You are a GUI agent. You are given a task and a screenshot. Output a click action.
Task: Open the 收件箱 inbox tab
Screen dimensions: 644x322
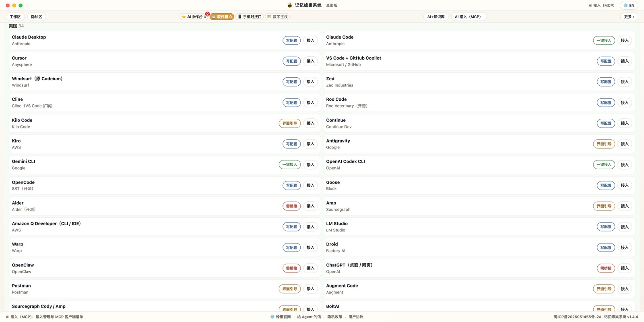[x=222, y=17]
